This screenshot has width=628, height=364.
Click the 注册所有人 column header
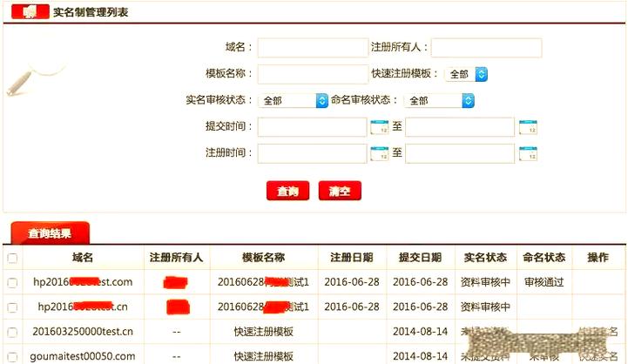(x=176, y=258)
